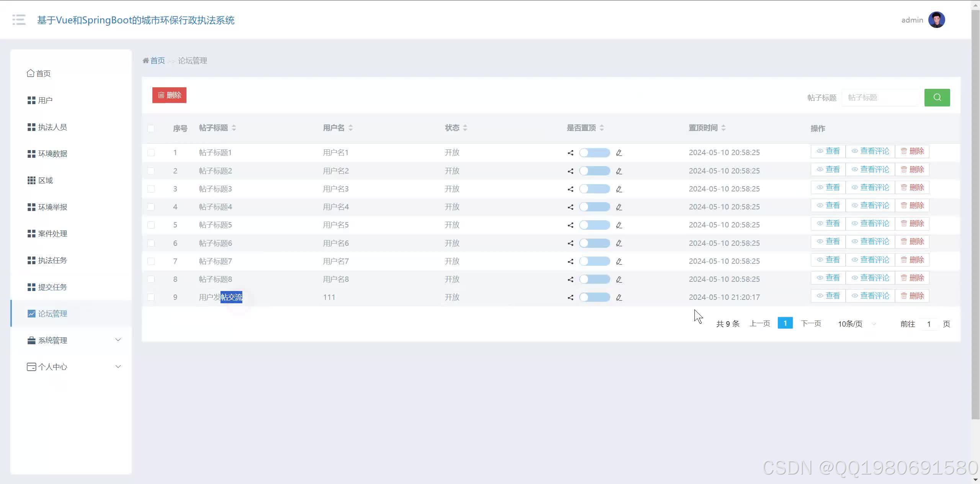Click the pencil edit icon in row 3
Viewport: 980px width, 484px height.
(619, 189)
